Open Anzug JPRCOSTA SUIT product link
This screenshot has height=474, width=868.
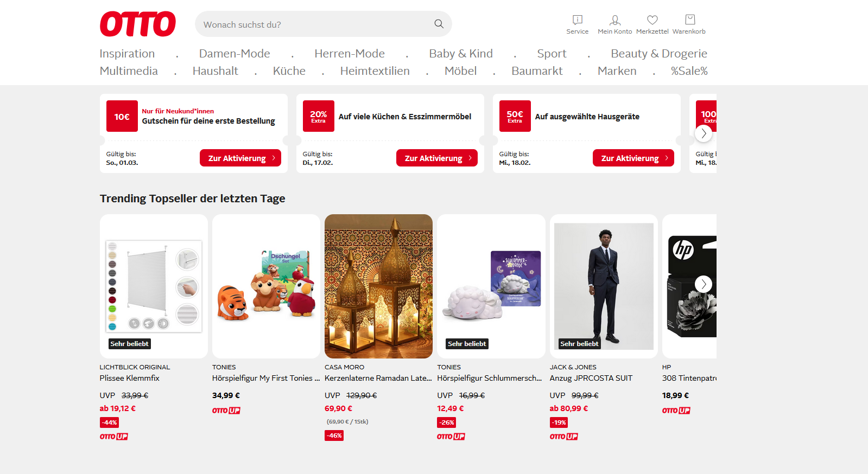click(591, 378)
